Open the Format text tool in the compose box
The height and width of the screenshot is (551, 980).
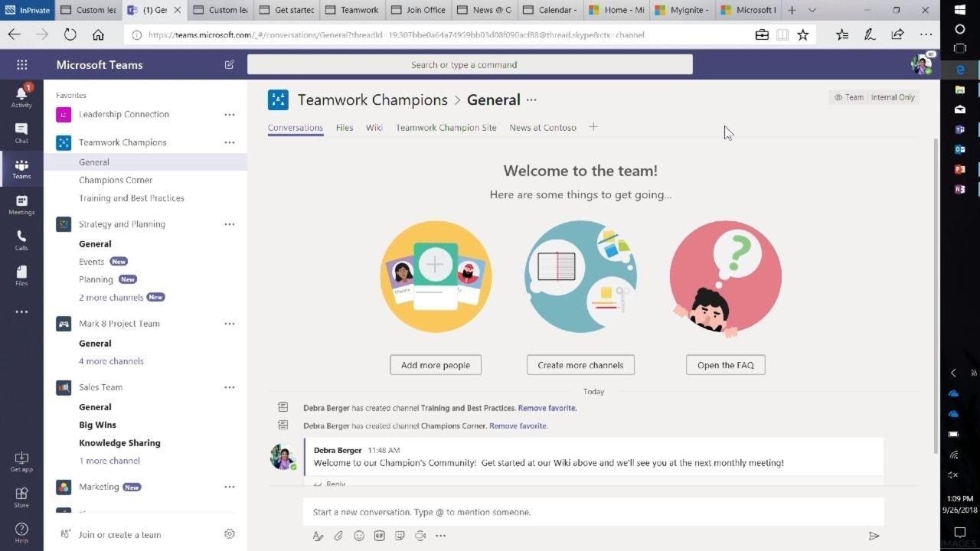click(318, 536)
